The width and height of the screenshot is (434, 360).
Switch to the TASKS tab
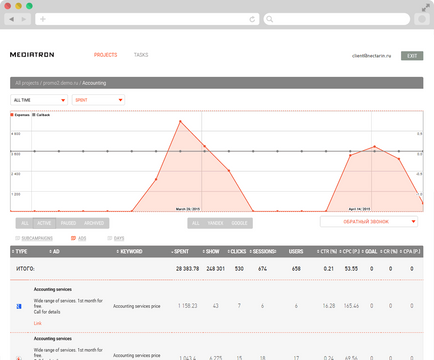[x=141, y=55]
